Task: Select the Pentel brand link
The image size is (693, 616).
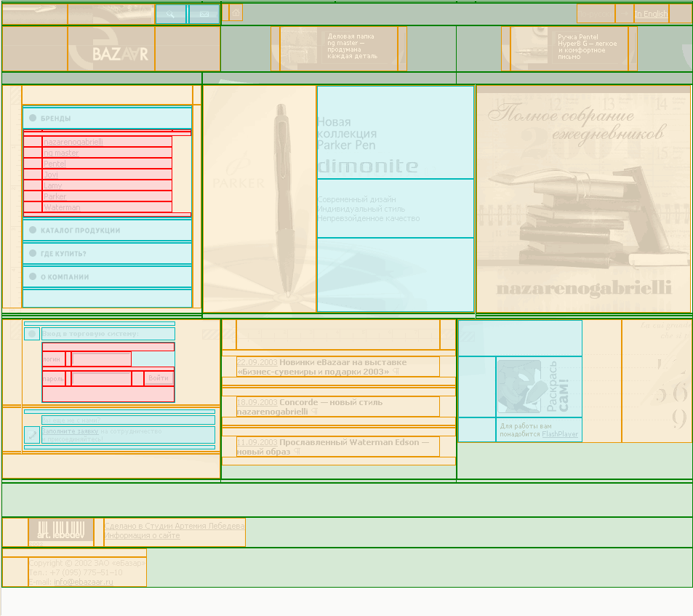Action: [x=55, y=164]
